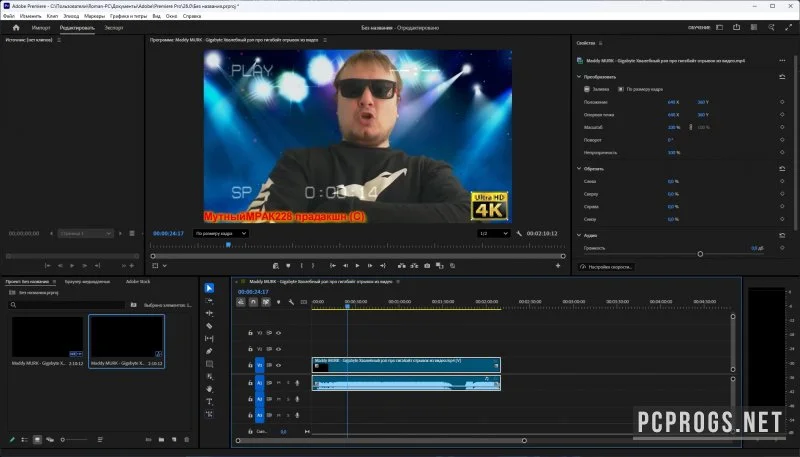Click the Lift button in the program monitor
Viewport: 800px width, 457px height.
point(402,266)
